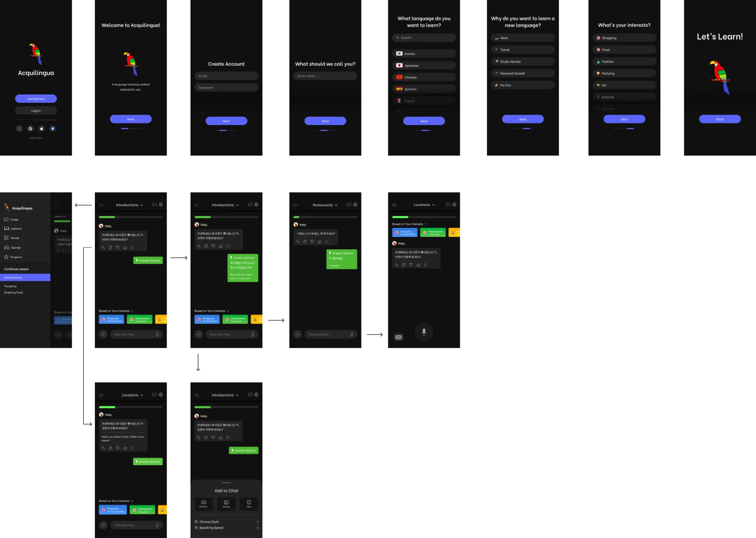This screenshot has height=538, width=756.
Task: Click thumbs-up on Restaurants Polly message
Action: tap(320, 241)
